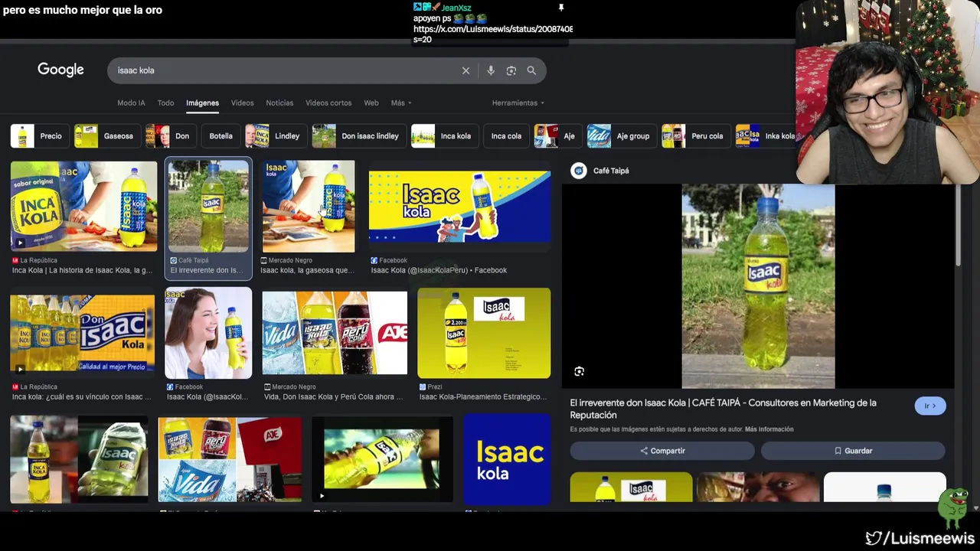Select the Aje group filter chip
Viewport: 980px width, 551px height.
tap(621, 136)
